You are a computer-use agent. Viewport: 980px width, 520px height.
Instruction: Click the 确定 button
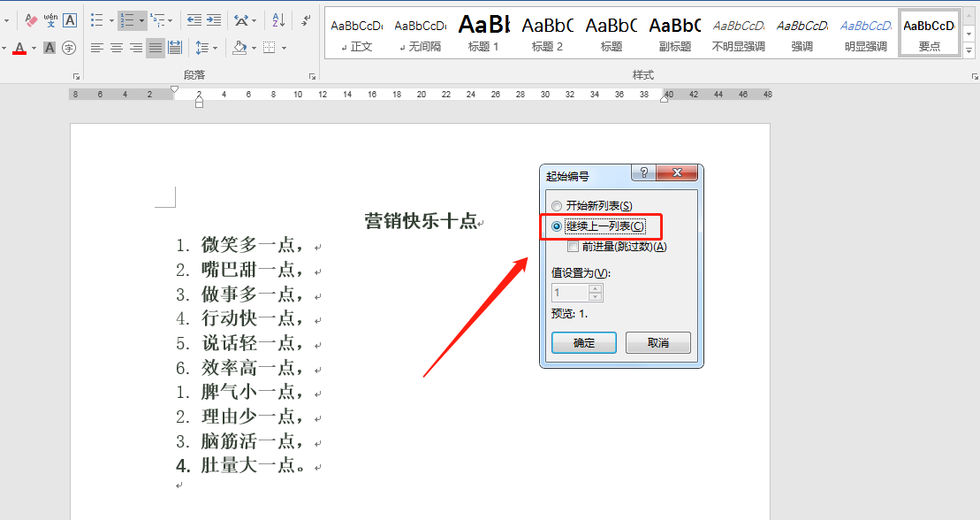pyautogui.click(x=583, y=343)
